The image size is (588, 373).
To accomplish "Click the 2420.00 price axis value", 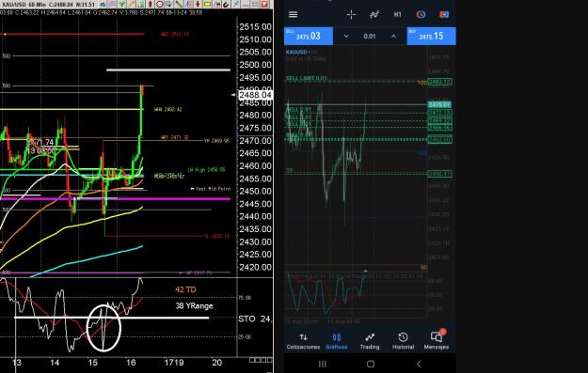I will point(255,267).
